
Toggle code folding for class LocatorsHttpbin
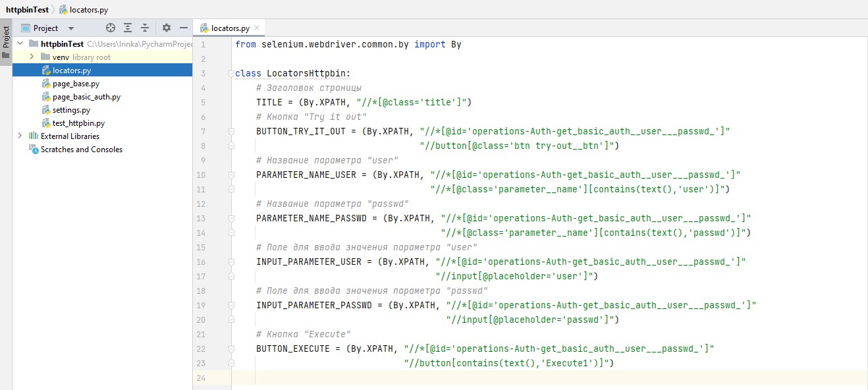pos(232,73)
